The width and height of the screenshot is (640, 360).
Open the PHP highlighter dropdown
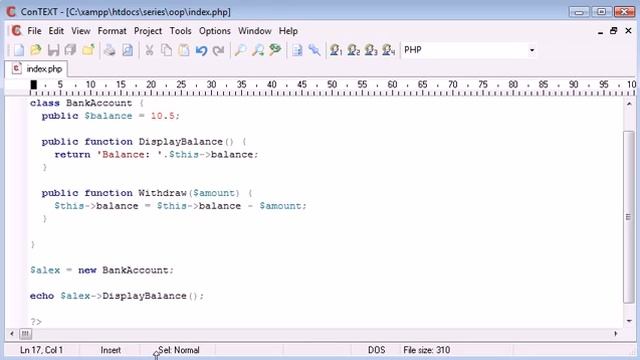pyautogui.click(x=531, y=50)
